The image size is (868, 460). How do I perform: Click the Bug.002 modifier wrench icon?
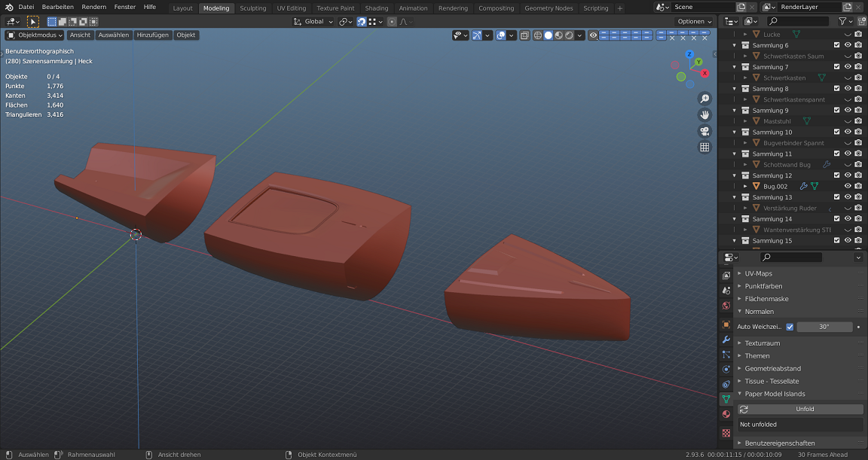tap(803, 186)
